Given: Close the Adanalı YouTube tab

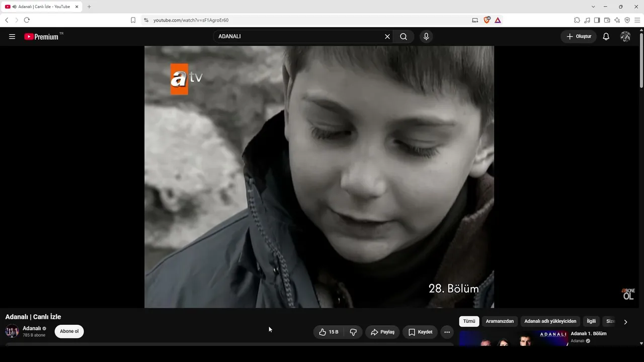Looking at the screenshot, I should pyautogui.click(x=77, y=7).
